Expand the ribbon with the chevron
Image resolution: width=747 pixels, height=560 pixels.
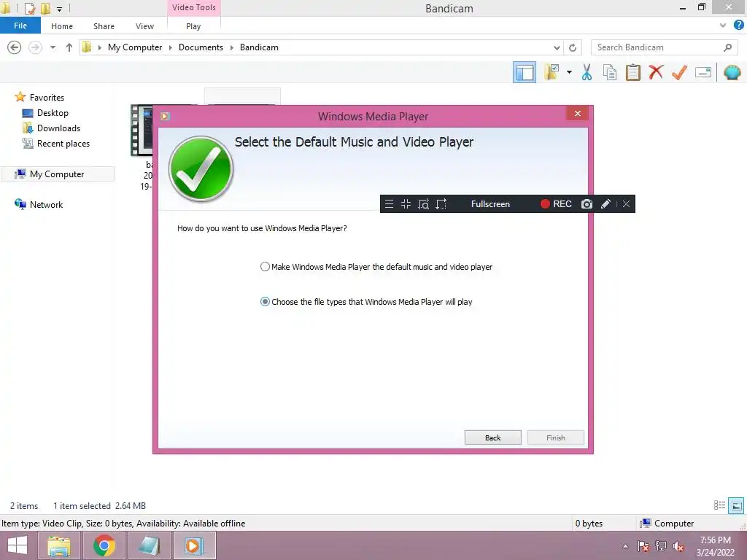click(723, 26)
